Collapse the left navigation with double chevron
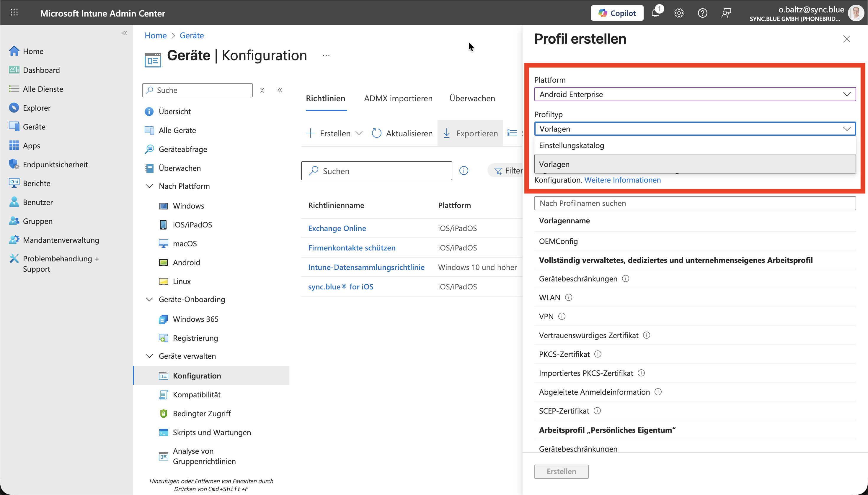 click(125, 33)
